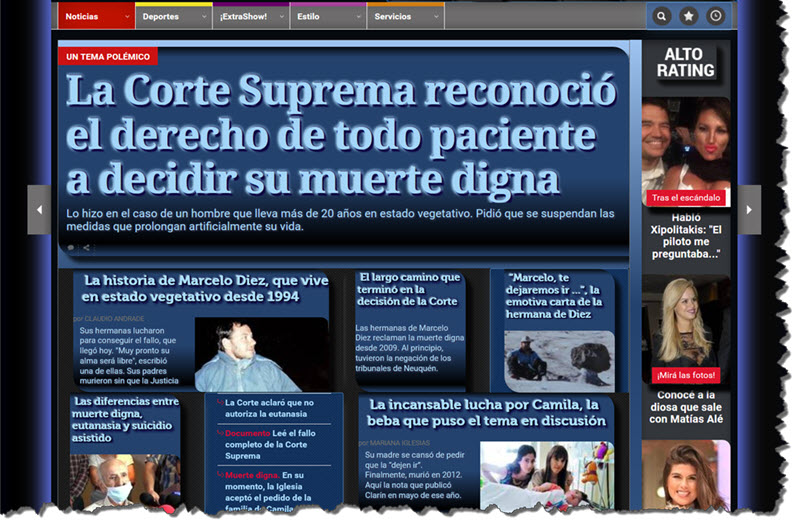Click the 'Tras el escándalo' red tag

click(x=685, y=198)
